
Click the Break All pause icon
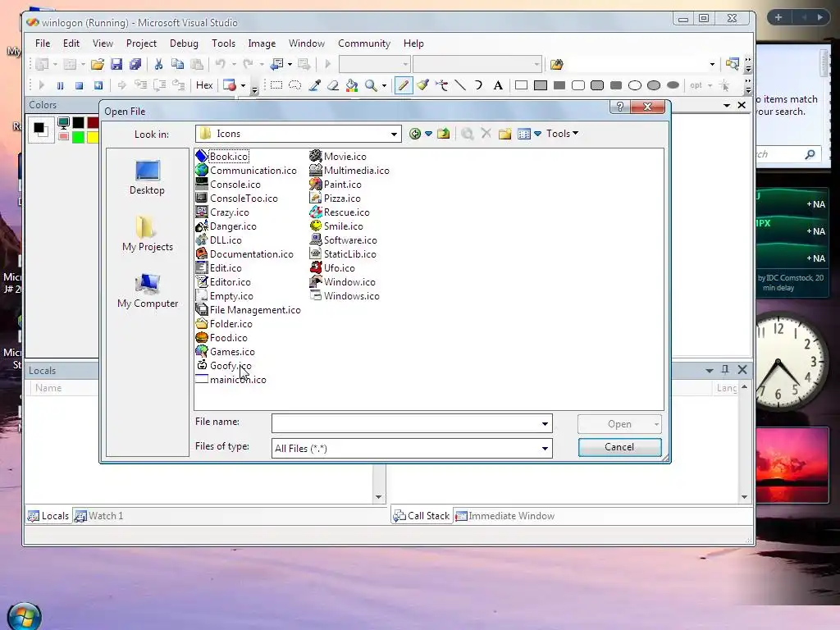click(60, 85)
